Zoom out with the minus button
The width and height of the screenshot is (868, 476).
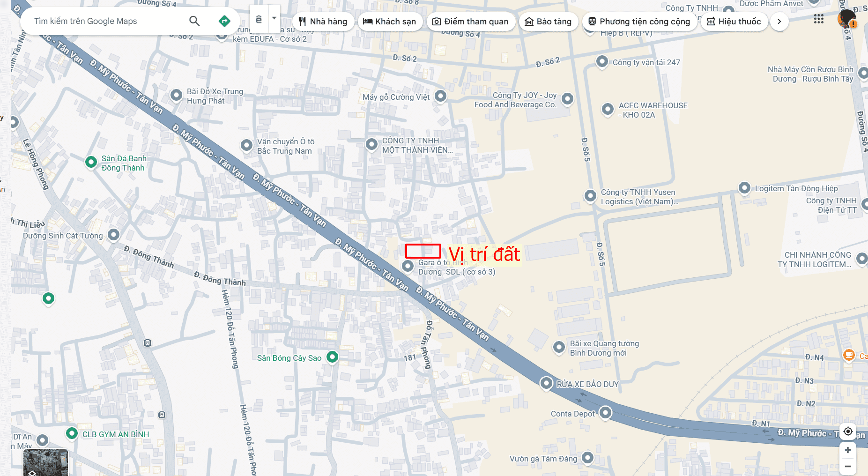coord(848,467)
